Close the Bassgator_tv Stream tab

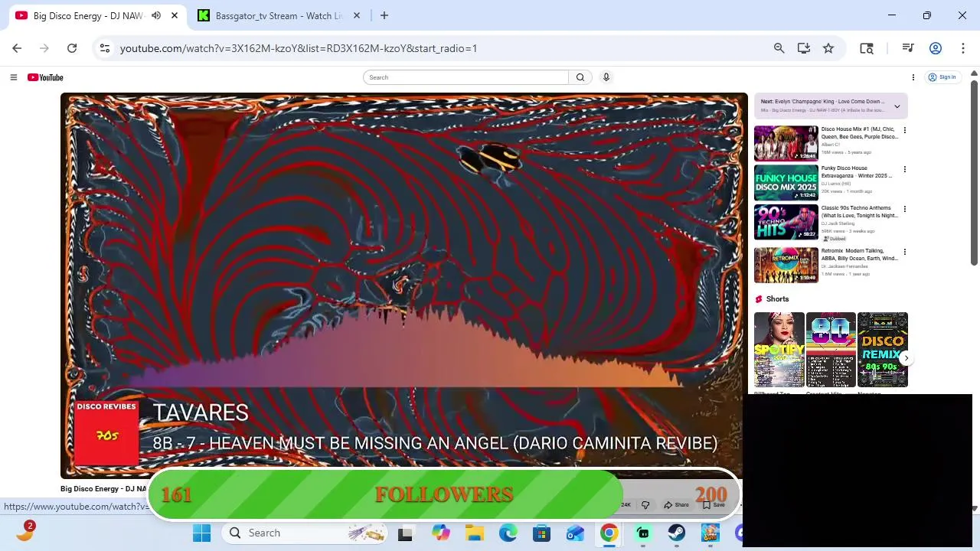coord(357,15)
